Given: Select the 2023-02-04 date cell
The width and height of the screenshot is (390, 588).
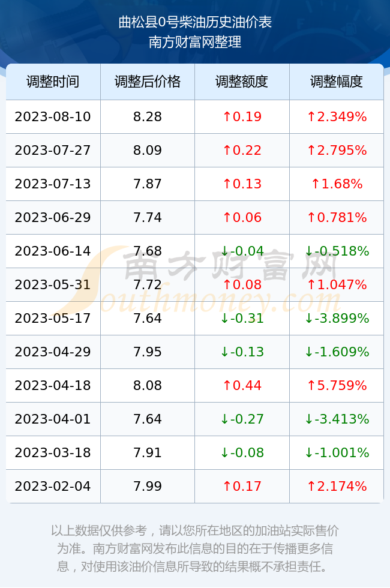Looking at the screenshot, I should 53,487.
